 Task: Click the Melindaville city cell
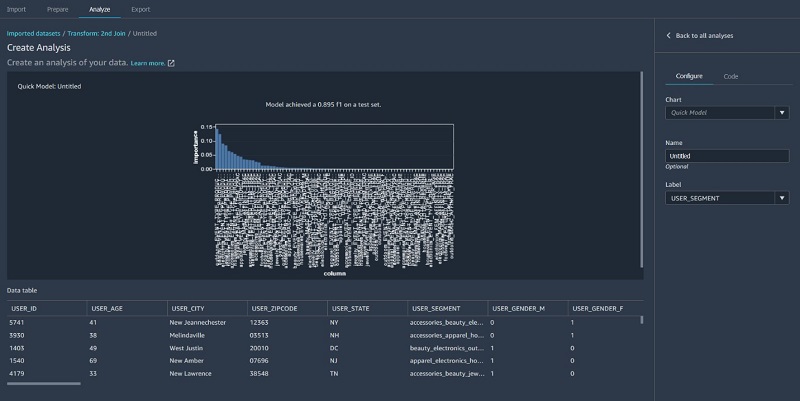point(187,335)
